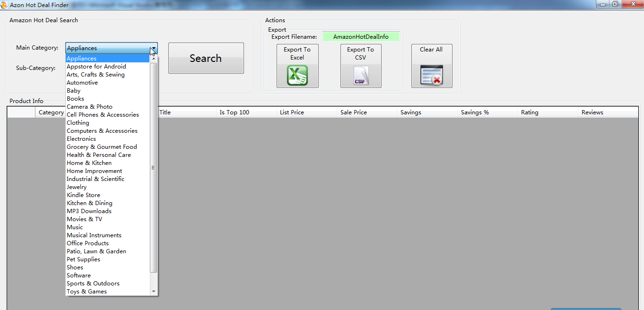Pick Cell Phones & Accessories
The image size is (644, 310).
pos(107,115)
